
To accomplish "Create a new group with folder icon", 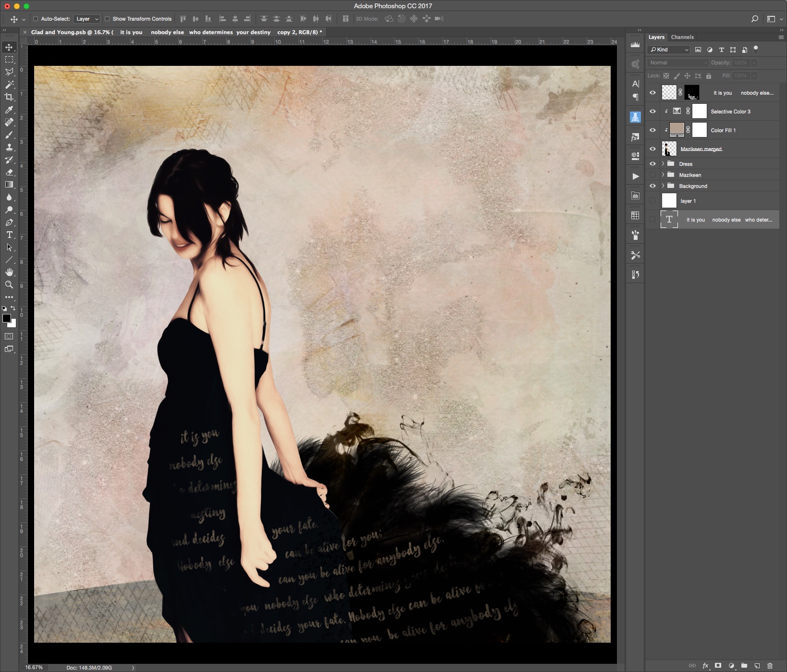I will click(x=744, y=666).
